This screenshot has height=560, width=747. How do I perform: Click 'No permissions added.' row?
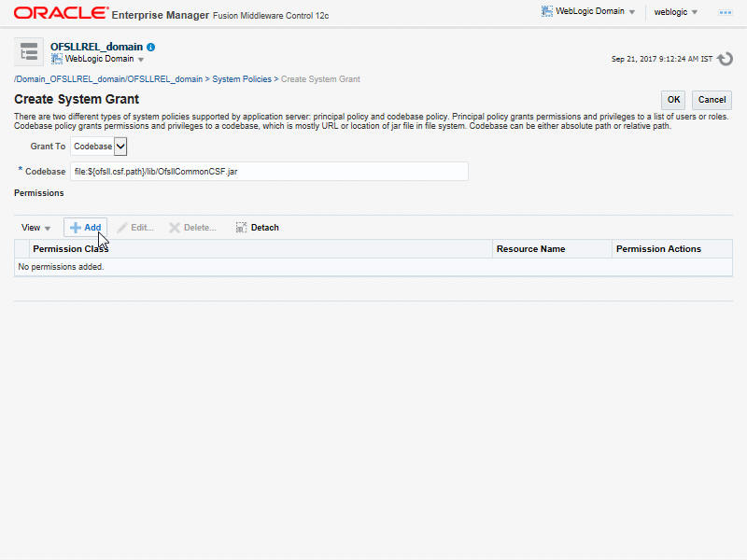click(373, 267)
